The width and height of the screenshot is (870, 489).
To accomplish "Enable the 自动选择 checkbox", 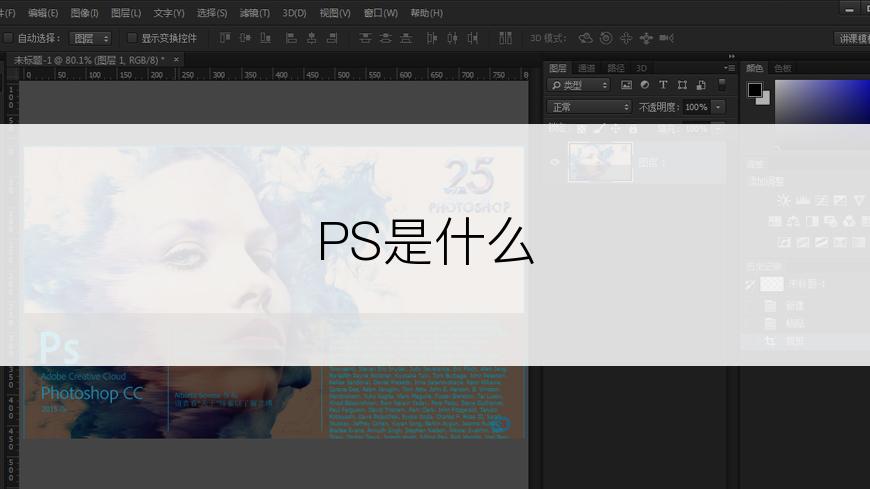I will coord(8,38).
